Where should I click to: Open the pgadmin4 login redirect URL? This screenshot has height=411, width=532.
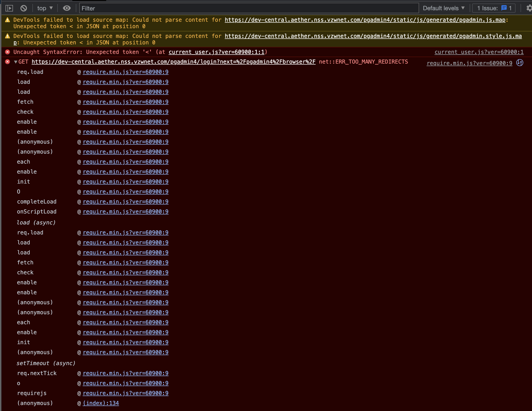pos(173,62)
